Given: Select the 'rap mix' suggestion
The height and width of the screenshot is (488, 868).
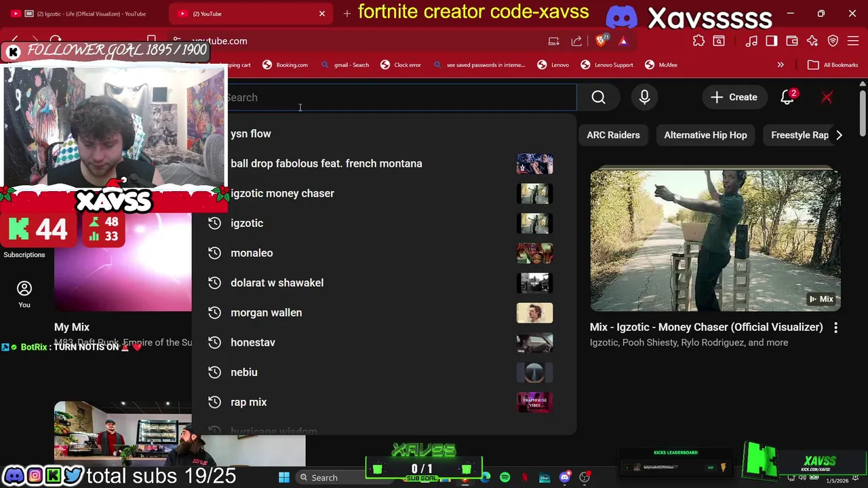Looking at the screenshot, I should (248, 402).
